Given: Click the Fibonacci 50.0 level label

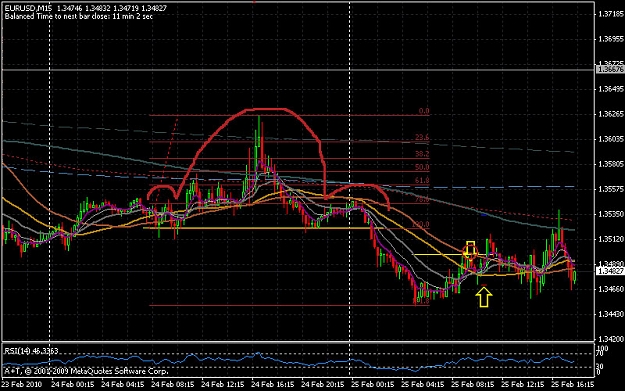Looking at the screenshot, I should click(422, 167).
